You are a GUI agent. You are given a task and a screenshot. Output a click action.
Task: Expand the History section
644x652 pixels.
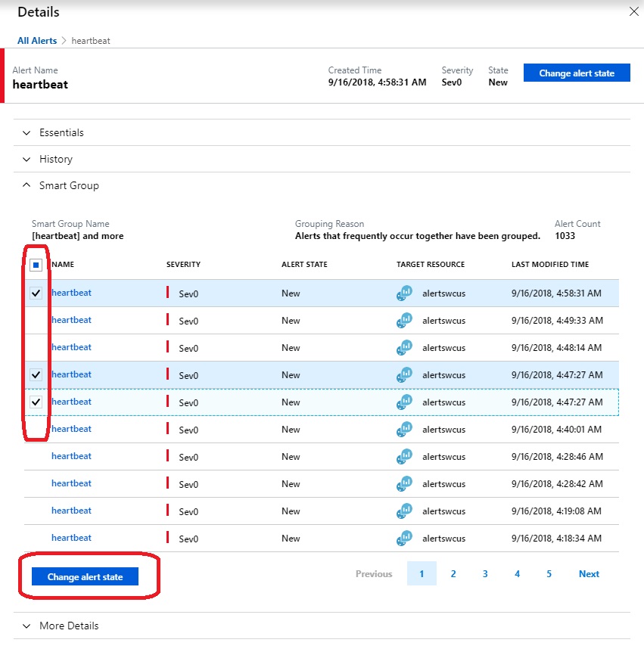[55, 159]
